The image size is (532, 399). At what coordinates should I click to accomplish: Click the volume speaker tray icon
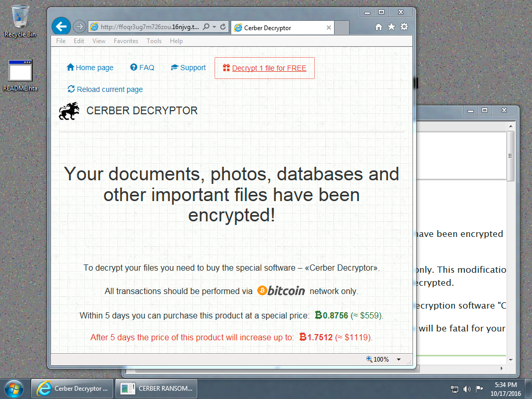[467, 389]
